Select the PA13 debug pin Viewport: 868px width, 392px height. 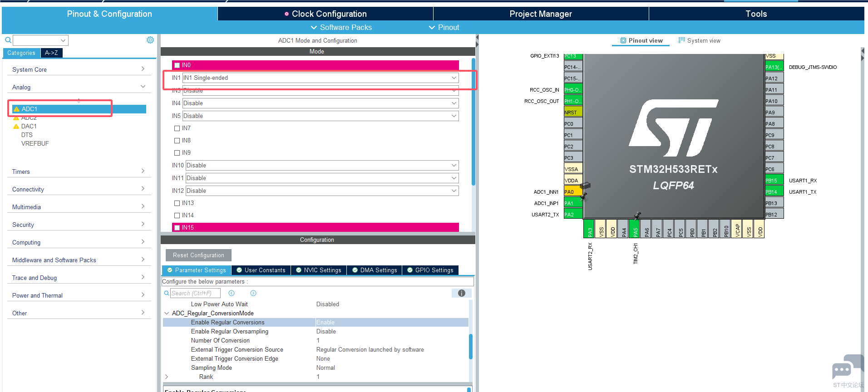[774, 67]
